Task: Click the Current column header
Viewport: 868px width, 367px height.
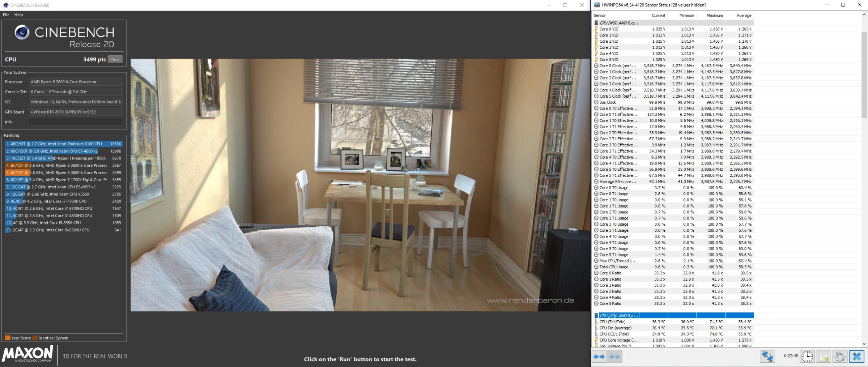Action: point(653,16)
